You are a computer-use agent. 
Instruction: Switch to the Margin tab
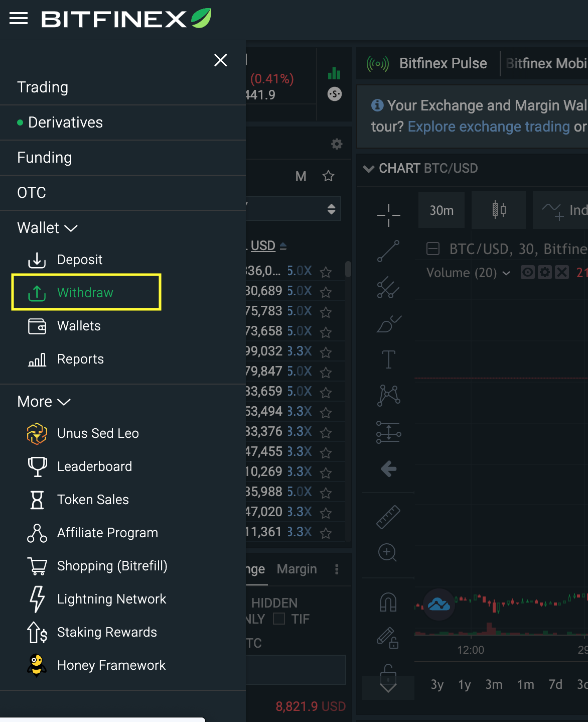click(297, 569)
